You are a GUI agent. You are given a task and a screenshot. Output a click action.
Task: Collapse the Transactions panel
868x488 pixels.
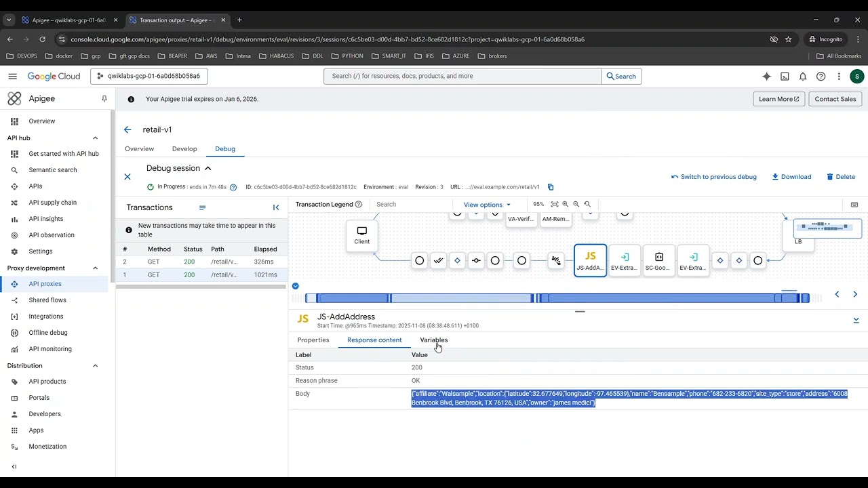point(276,207)
